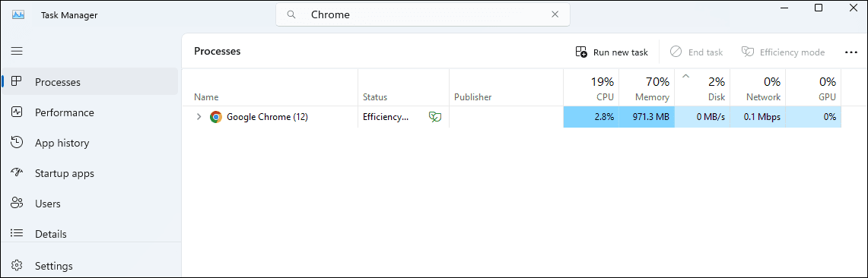Click the Run new task icon

click(x=581, y=52)
